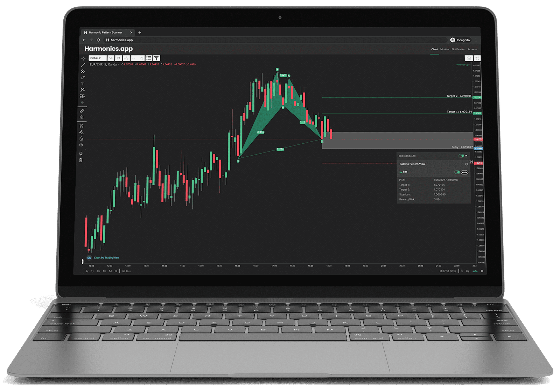Collapse the Bat pattern chevron
The width and height of the screenshot is (560, 392).
(401, 172)
